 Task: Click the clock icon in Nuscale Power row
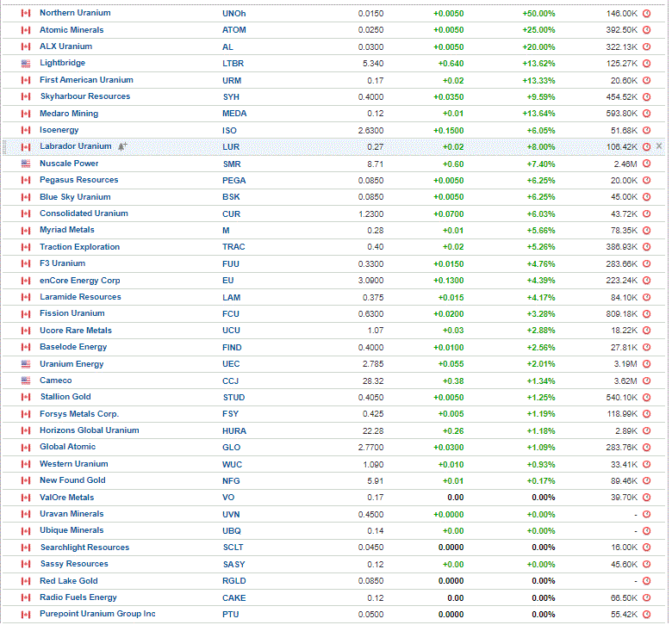647,164
